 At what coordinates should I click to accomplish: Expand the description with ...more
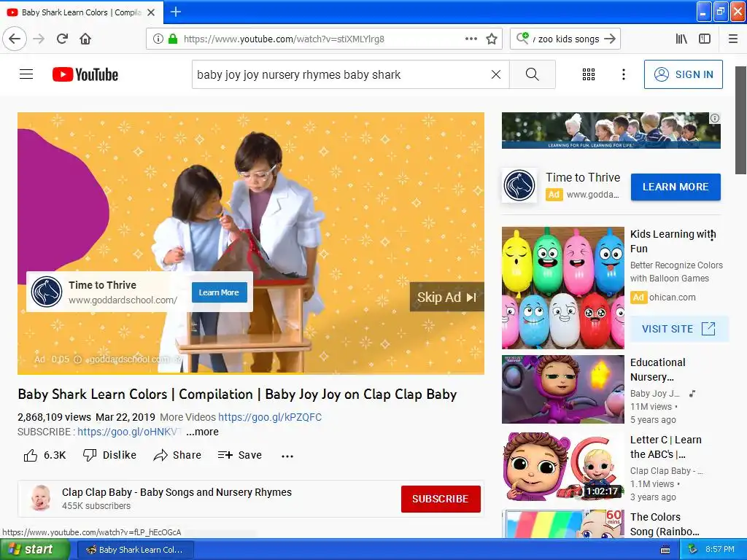pos(202,432)
